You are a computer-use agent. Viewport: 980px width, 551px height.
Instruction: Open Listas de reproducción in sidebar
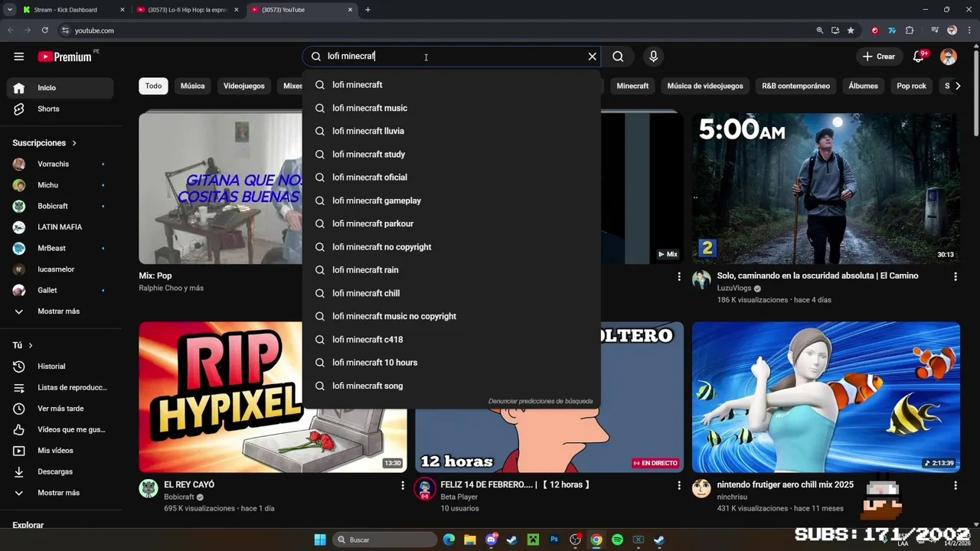(60, 387)
